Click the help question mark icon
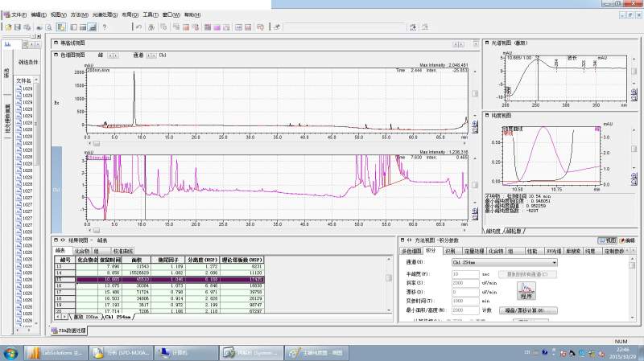 [x=105, y=27]
